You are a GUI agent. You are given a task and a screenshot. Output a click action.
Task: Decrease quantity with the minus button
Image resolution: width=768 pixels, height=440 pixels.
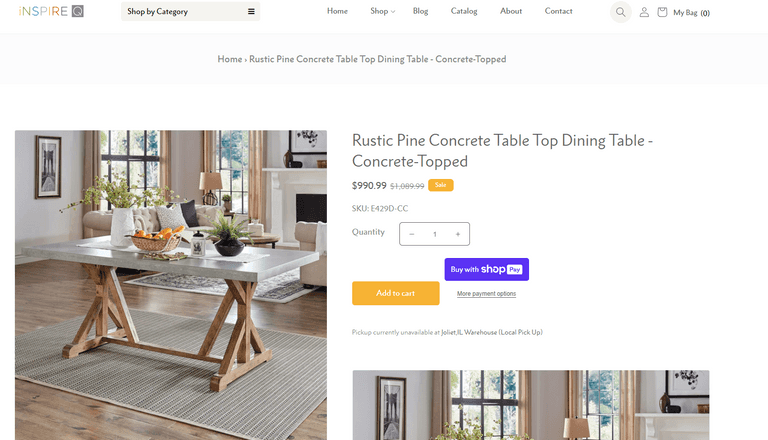(411, 234)
